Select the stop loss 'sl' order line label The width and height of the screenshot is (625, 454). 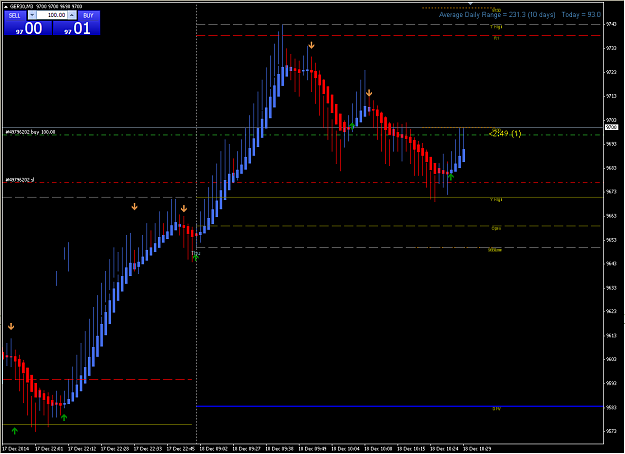[20, 180]
